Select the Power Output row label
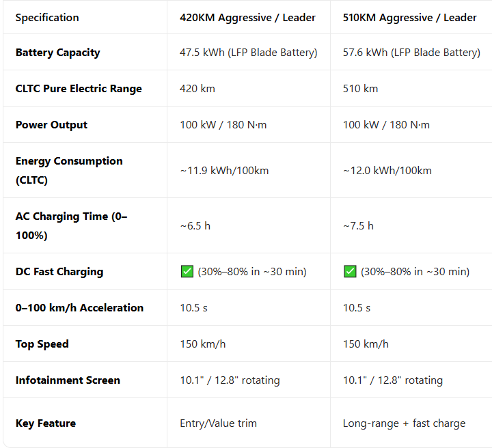Screen dimensions: 492x448 [x=51, y=125]
